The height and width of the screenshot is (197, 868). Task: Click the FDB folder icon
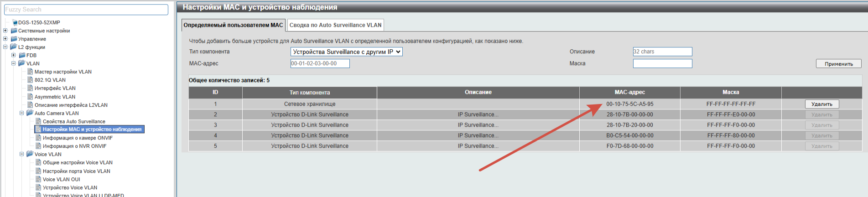[x=22, y=55]
